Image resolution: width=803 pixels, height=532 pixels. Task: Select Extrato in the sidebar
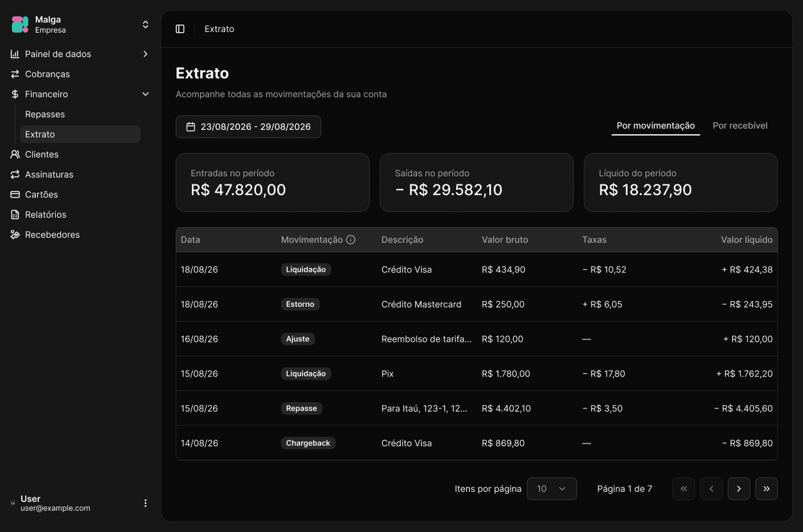[80, 134]
